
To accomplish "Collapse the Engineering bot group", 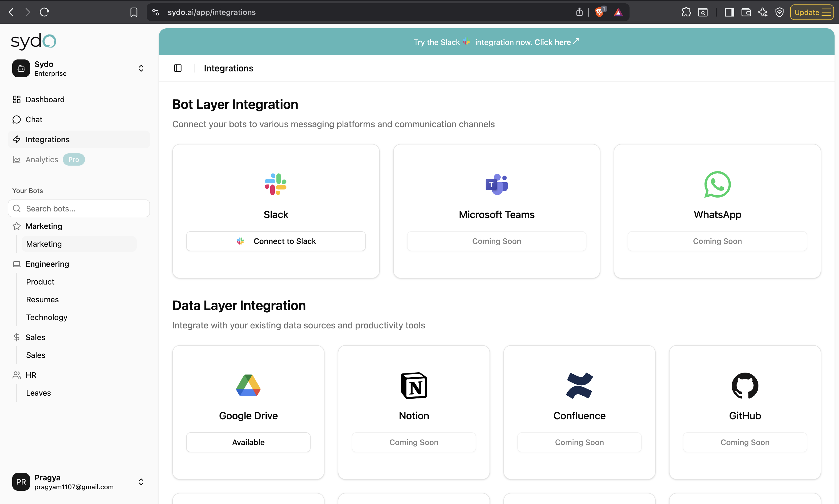I will (x=79, y=264).
